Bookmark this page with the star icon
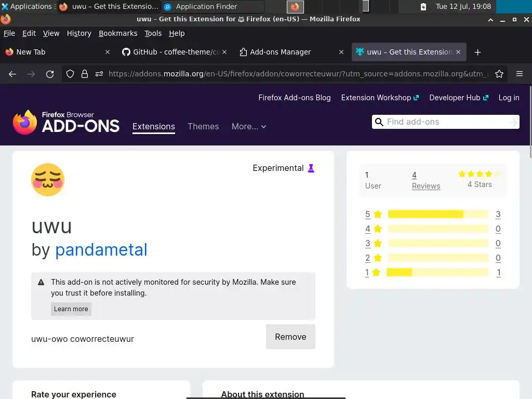 click(x=499, y=74)
